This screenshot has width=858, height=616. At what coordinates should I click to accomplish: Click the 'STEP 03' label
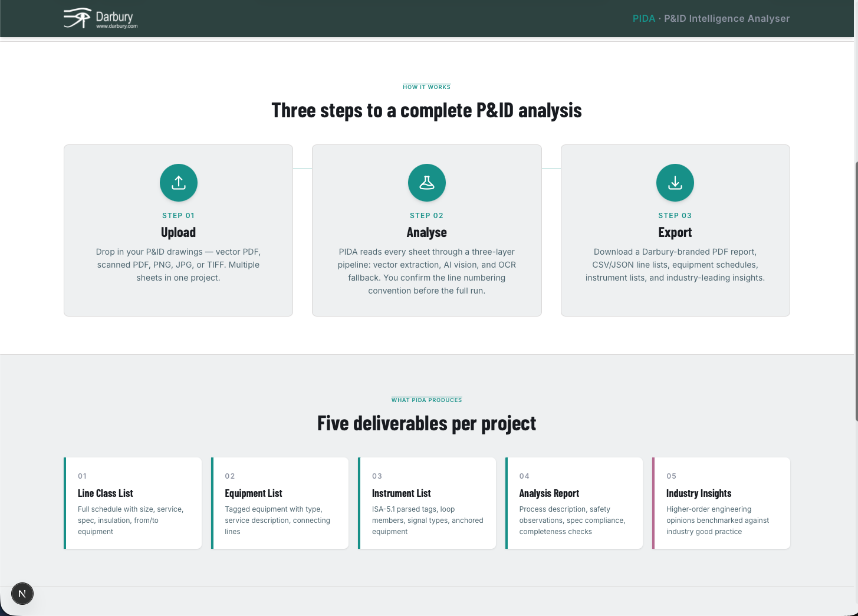(675, 216)
